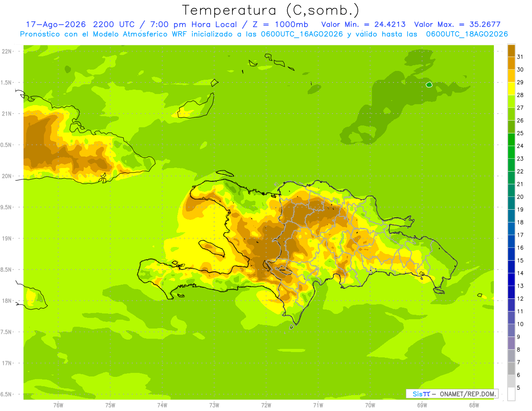532x411 pixels.
Task: Pick color bar swatch between 30 and 31
Action: click(x=511, y=63)
